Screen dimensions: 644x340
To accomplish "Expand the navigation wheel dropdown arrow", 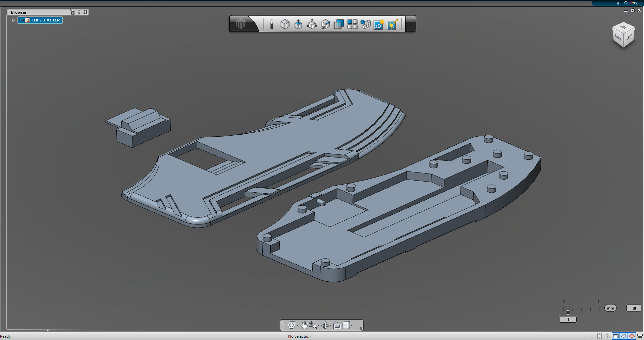I will point(298,325).
